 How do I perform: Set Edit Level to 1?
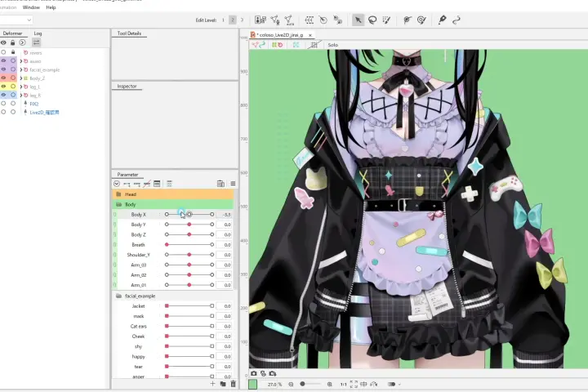(x=223, y=20)
